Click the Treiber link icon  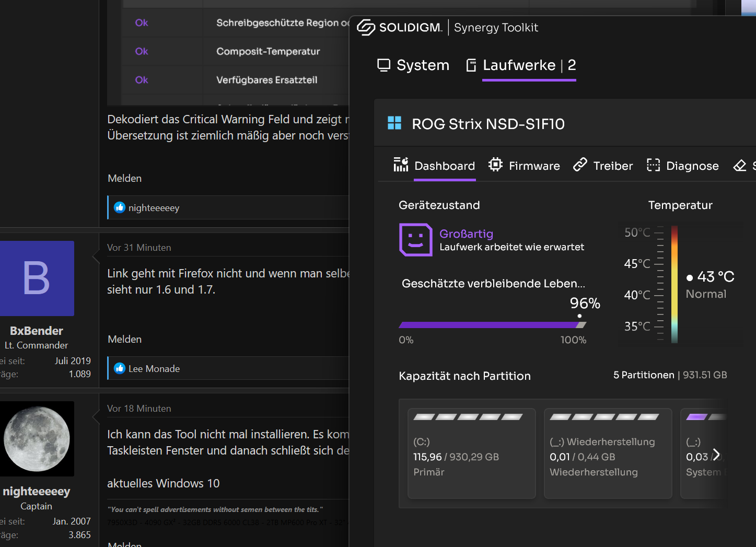[x=580, y=165]
